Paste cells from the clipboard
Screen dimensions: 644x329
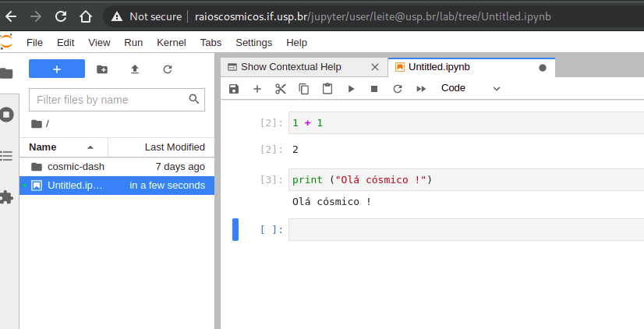pyautogui.click(x=327, y=89)
